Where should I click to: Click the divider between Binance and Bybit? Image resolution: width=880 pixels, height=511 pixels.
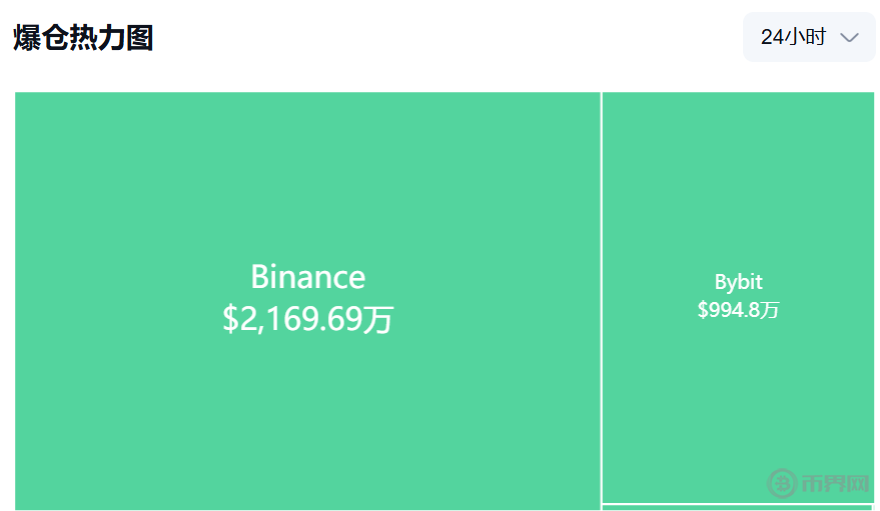[601, 300]
